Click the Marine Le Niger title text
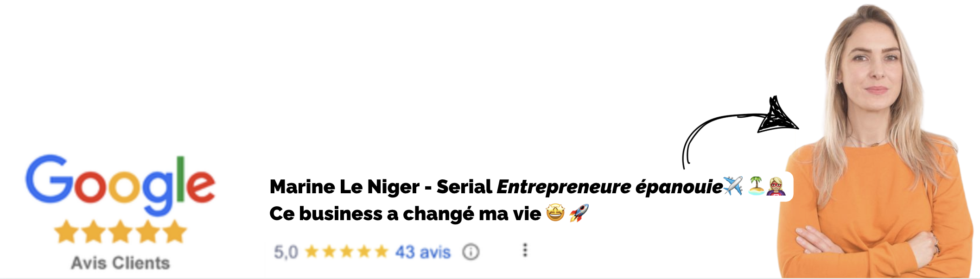The height and width of the screenshot is (279, 980). (x=344, y=187)
